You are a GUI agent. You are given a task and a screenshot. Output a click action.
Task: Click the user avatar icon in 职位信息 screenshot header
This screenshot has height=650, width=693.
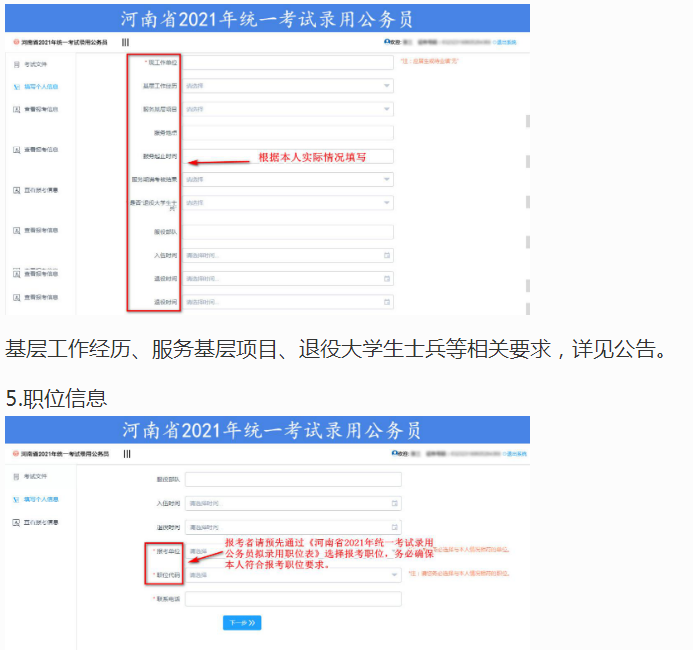coord(394,453)
